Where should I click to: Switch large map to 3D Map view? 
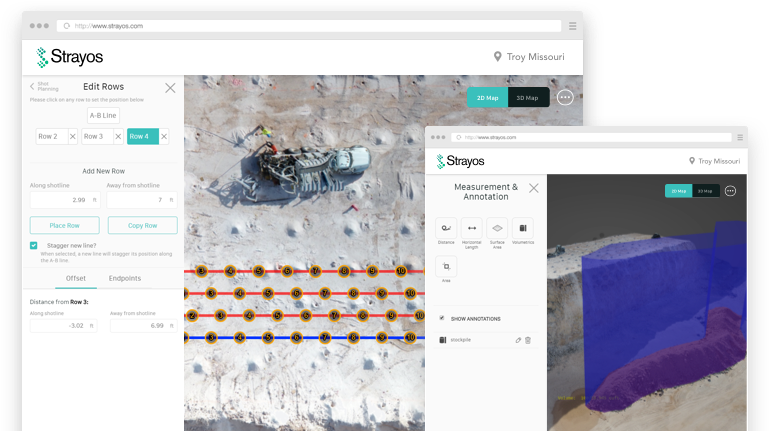coord(528,97)
